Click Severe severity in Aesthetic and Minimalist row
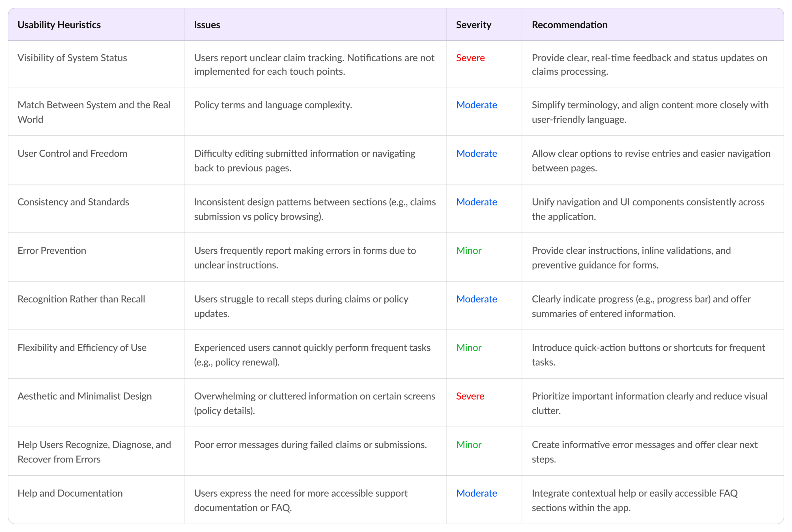Image resolution: width=792 pixels, height=532 pixels. click(x=470, y=396)
